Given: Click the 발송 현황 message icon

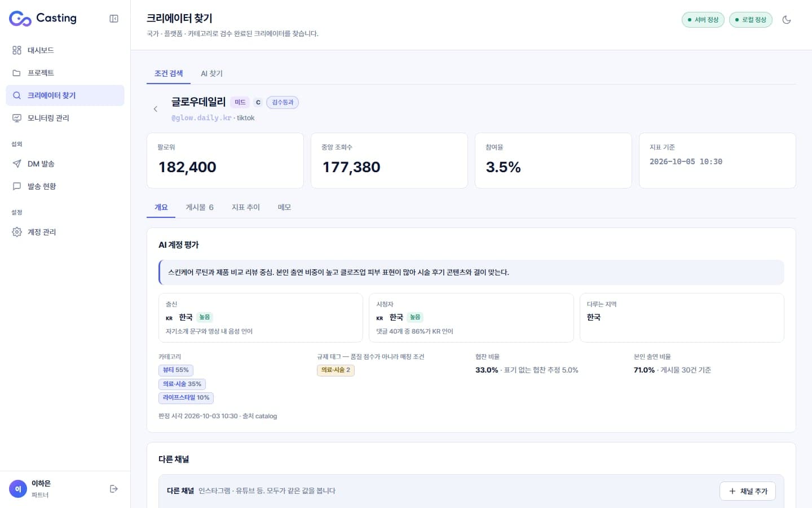Looking at the screenshot, I should (x=17, y=186).
